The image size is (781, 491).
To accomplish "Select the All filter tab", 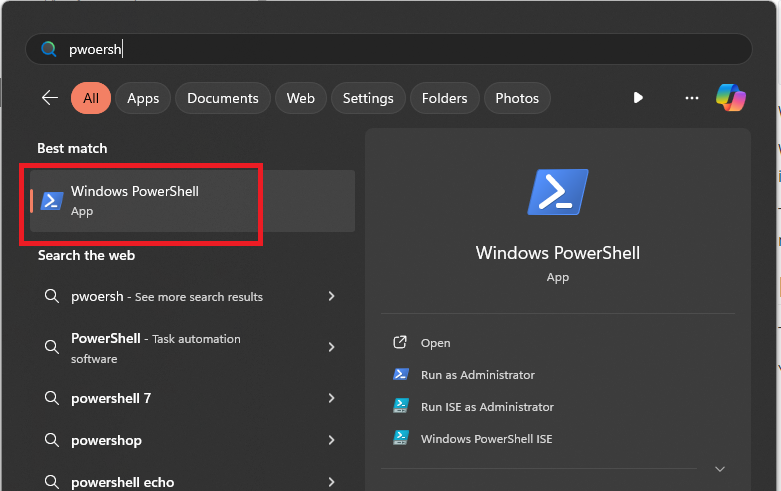I will (91, 98).
